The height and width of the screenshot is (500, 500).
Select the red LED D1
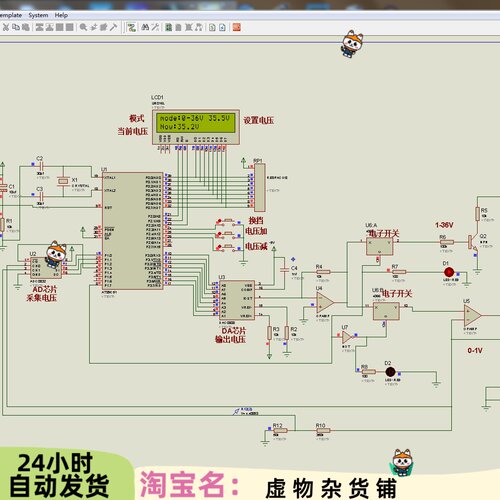[x=449, y=272]
